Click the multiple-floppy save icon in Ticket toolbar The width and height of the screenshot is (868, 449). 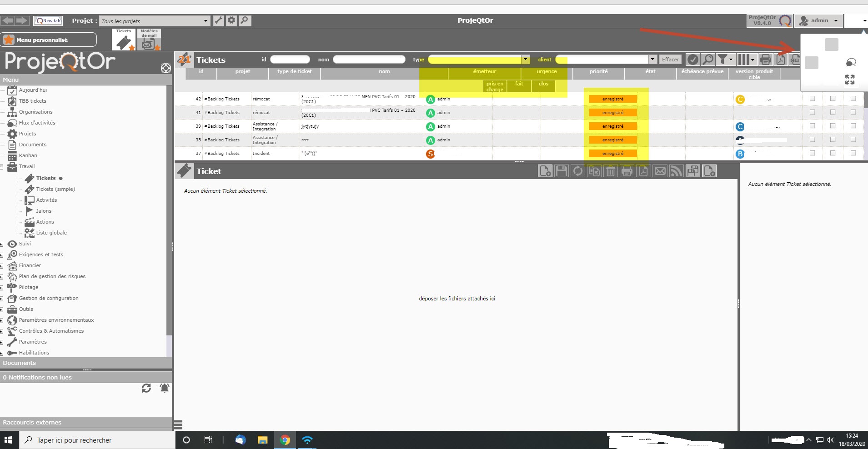692,171
